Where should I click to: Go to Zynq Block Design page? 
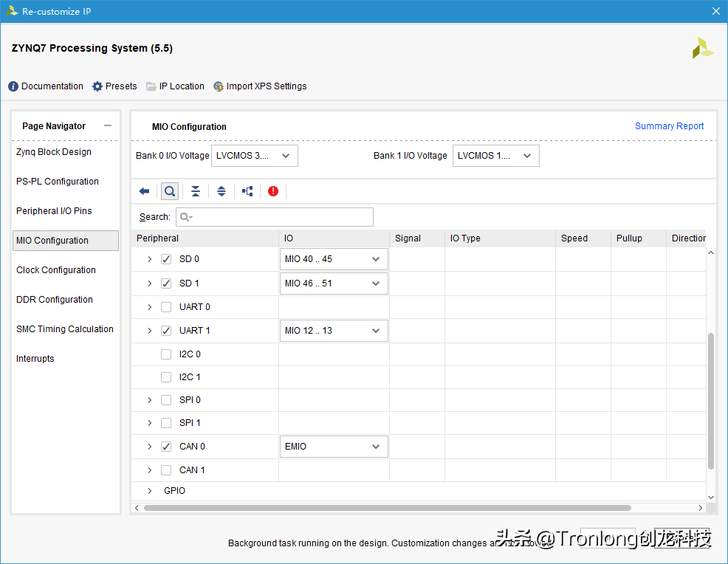click(x=54, y=152)
